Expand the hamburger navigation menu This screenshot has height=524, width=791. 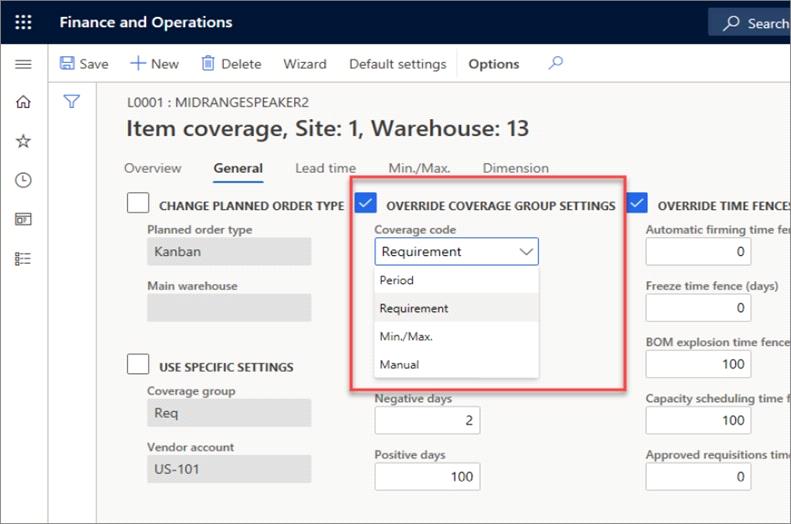click(x=23, y=64)
